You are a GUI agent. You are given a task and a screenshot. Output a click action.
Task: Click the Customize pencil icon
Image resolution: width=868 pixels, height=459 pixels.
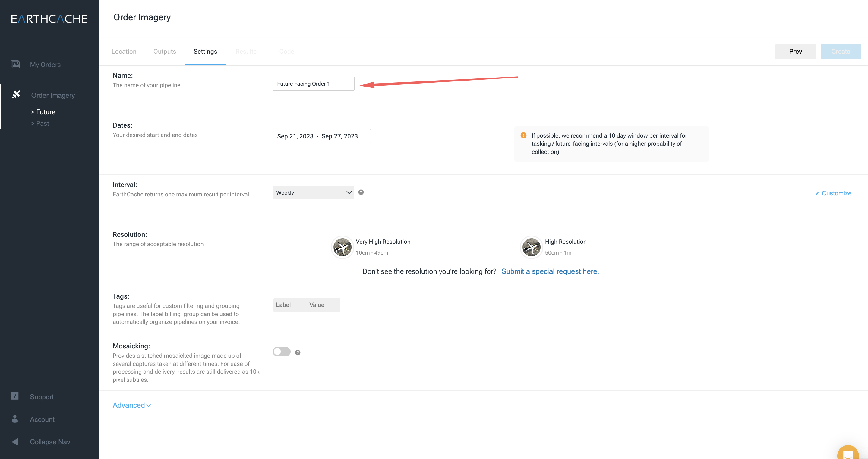pos(817,193)
